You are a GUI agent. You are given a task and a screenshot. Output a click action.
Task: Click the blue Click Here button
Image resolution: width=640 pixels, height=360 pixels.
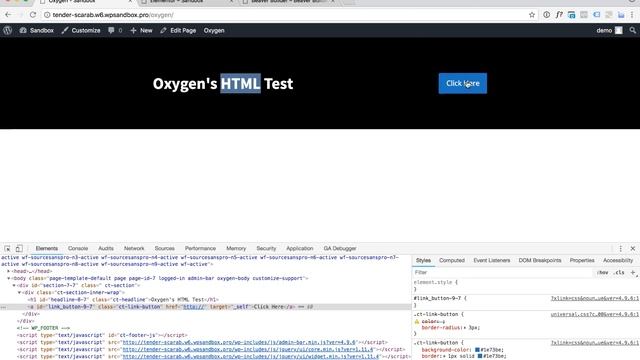pos(462,83)
